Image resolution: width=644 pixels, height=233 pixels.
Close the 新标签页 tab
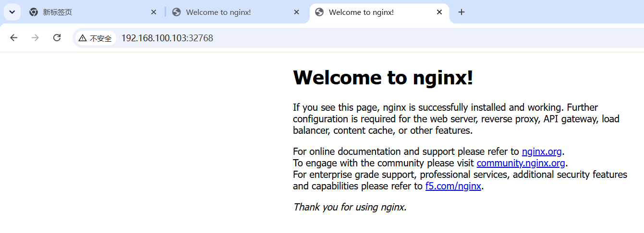[154, 12]
